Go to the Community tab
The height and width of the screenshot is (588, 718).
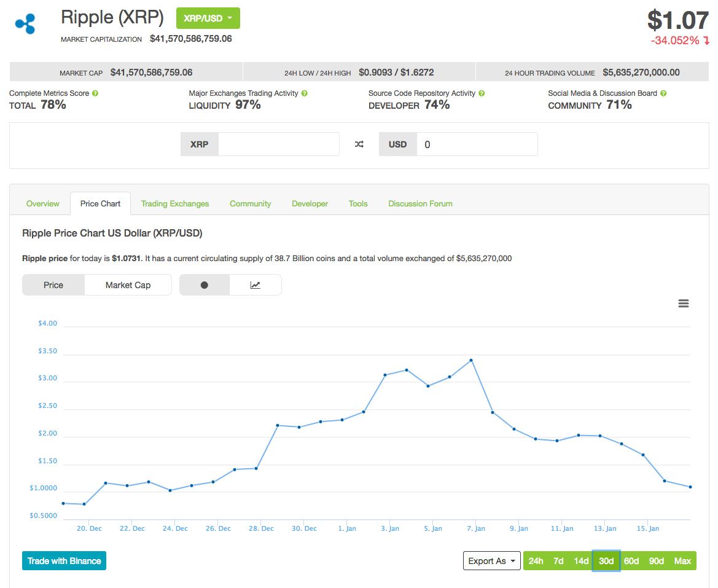251,204
